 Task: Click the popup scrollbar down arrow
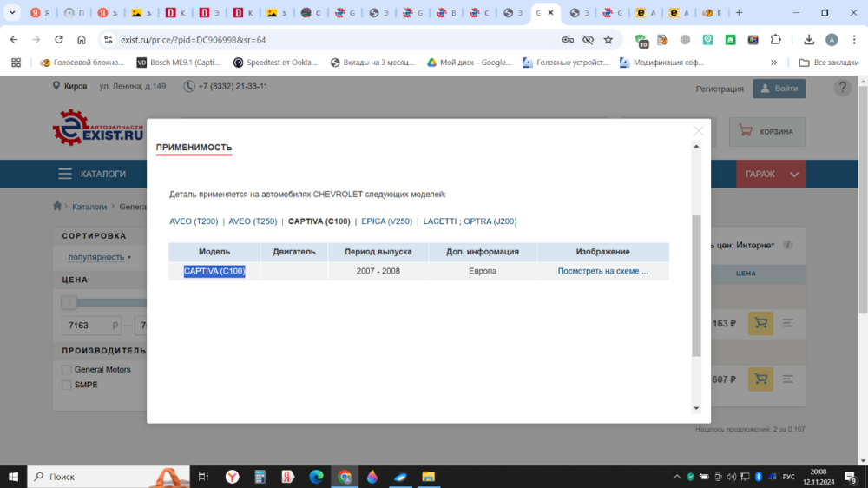pos(696,408)
